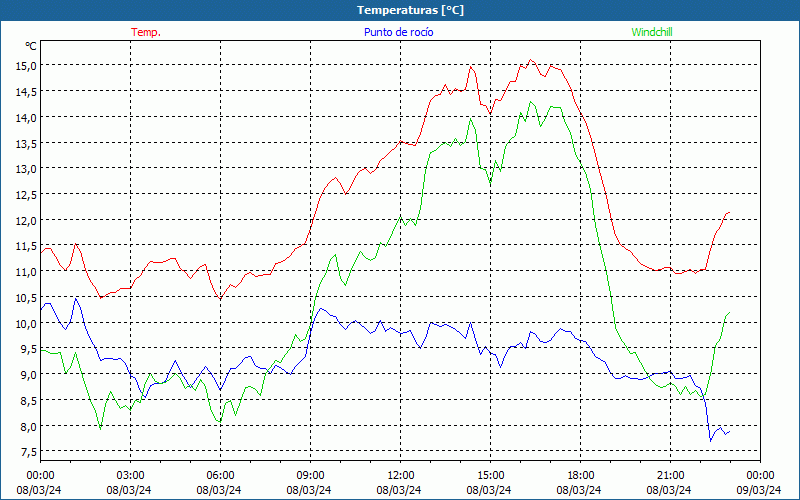Click the 12,0 y-axis value

click(26, 220)
